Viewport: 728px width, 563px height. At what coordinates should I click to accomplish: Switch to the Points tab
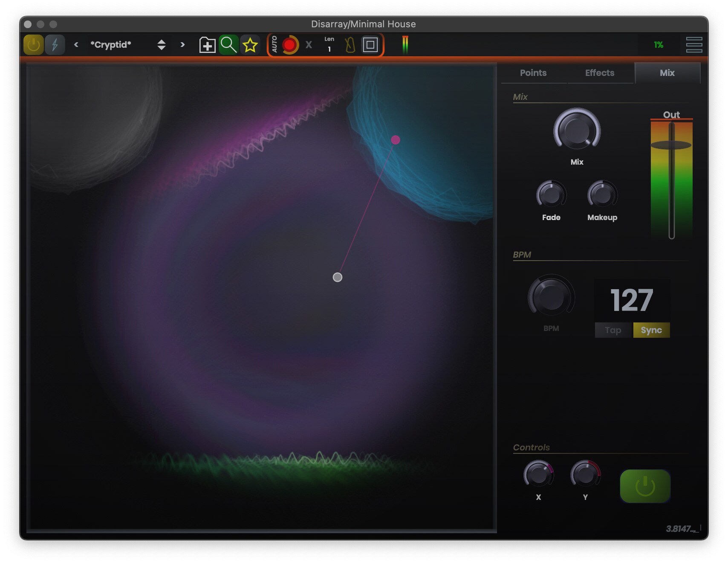pyautogui.click(x=533, y=73)
